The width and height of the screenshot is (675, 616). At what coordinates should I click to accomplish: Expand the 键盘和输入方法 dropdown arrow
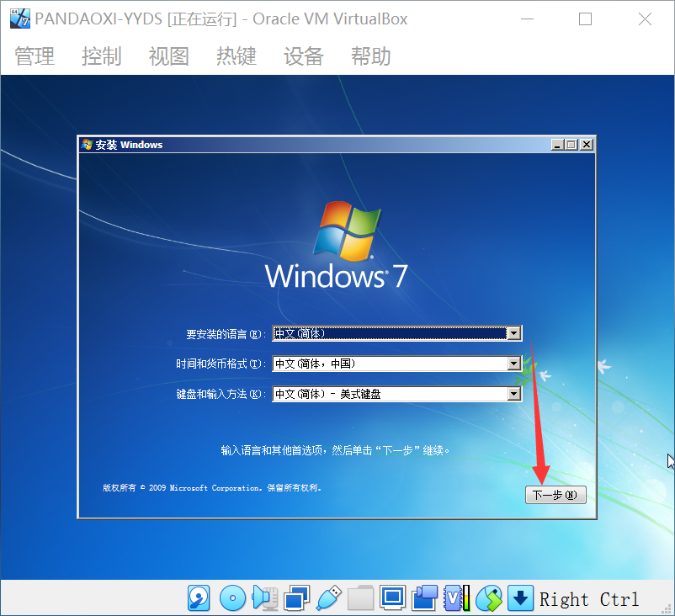(514, 394)
